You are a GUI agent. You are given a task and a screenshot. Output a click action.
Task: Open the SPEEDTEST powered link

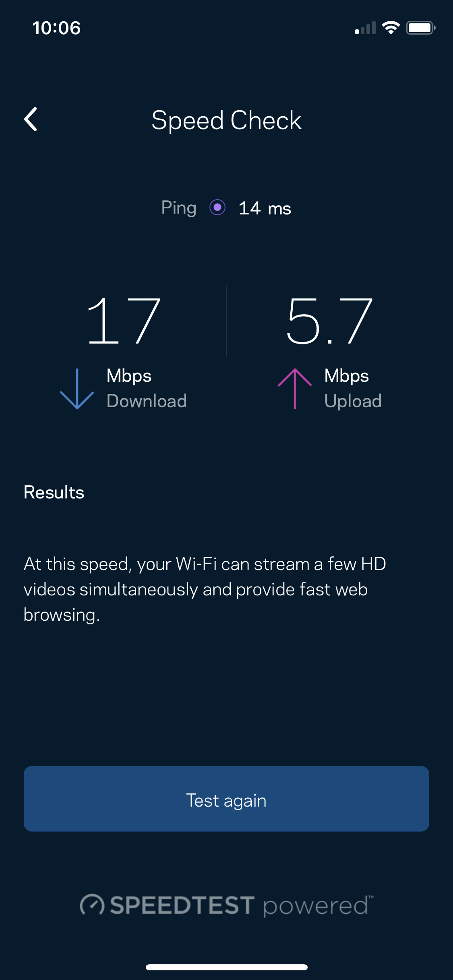pos(227,906)
